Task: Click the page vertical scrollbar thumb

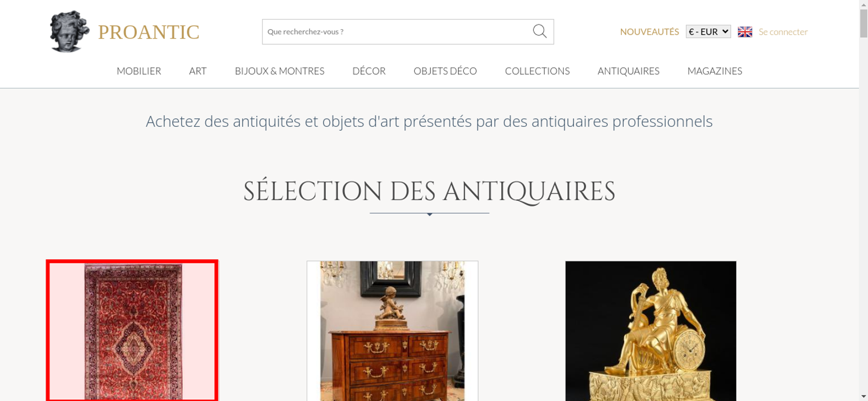Action: coord(864,23)
